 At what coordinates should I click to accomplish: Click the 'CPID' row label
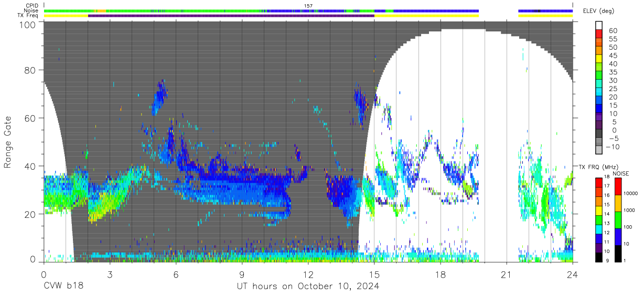[x=31, y=6]
